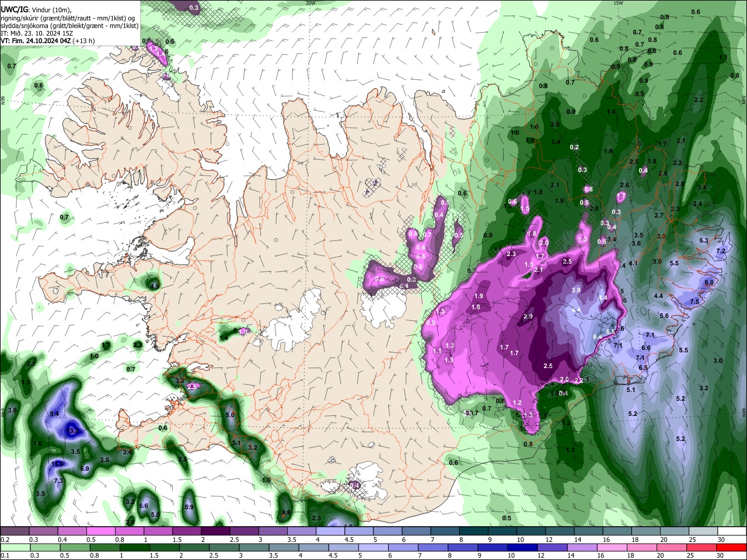Click the 4.1 precipitation value

(x=633, y=263)
